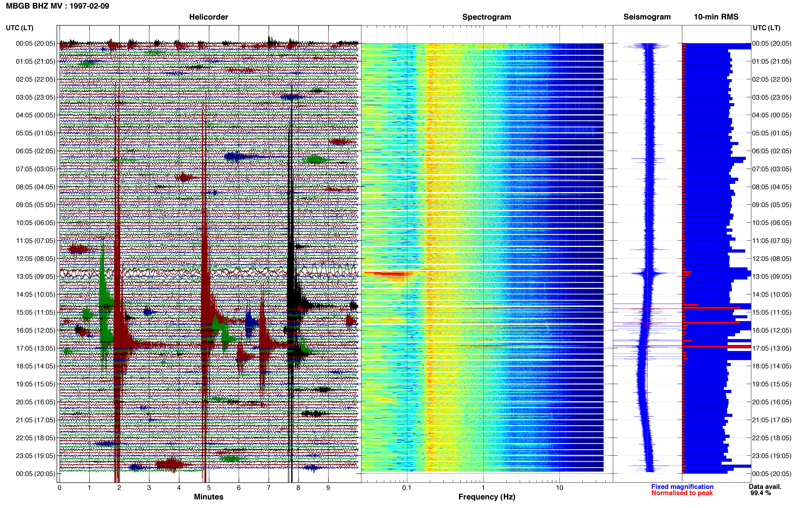Click the 5 tick on the Minutes axis
The width and height of the screenshot is (812, 508).
[x=209, y=487]
